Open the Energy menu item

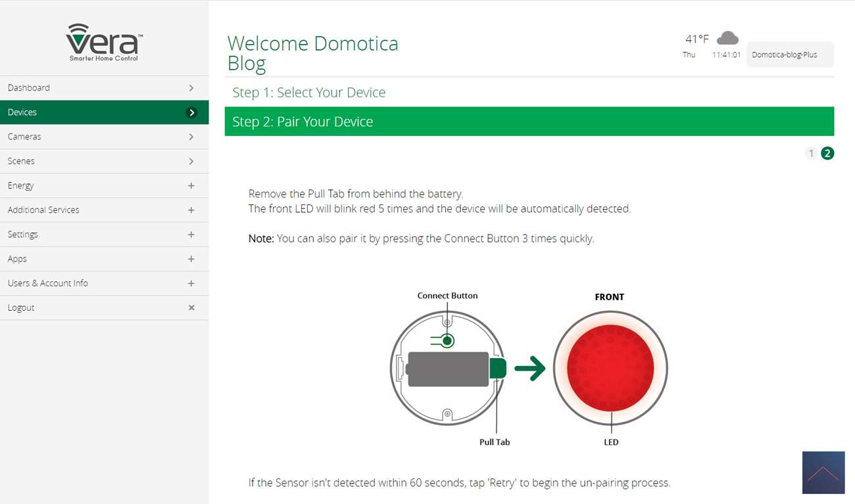pos(105,186)
